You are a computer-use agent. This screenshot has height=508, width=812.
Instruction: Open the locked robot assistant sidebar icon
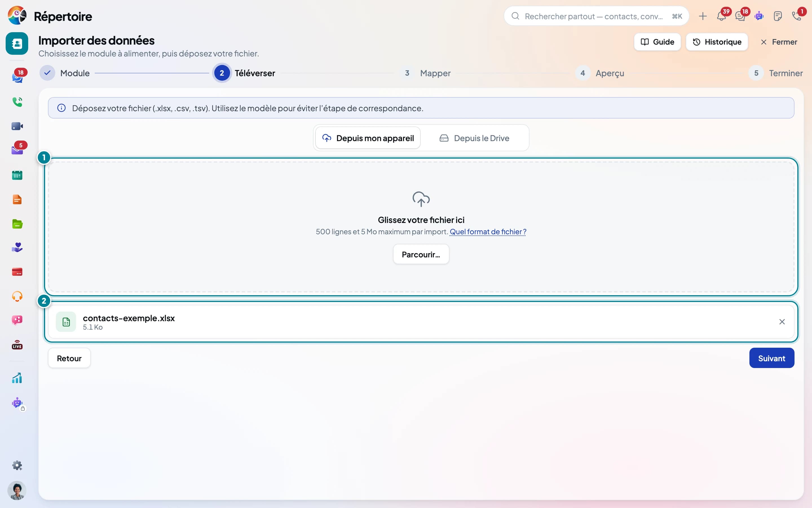coord(17,403)
